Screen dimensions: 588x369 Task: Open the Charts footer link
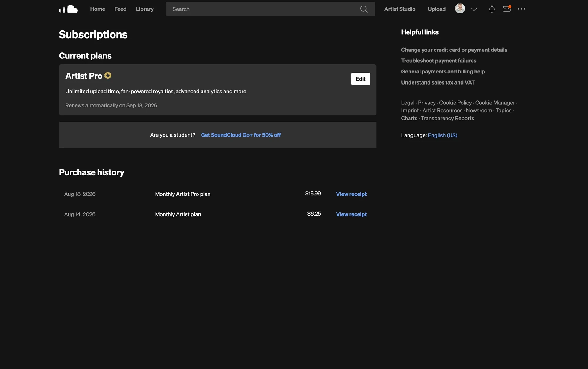[x=409, y=118]
